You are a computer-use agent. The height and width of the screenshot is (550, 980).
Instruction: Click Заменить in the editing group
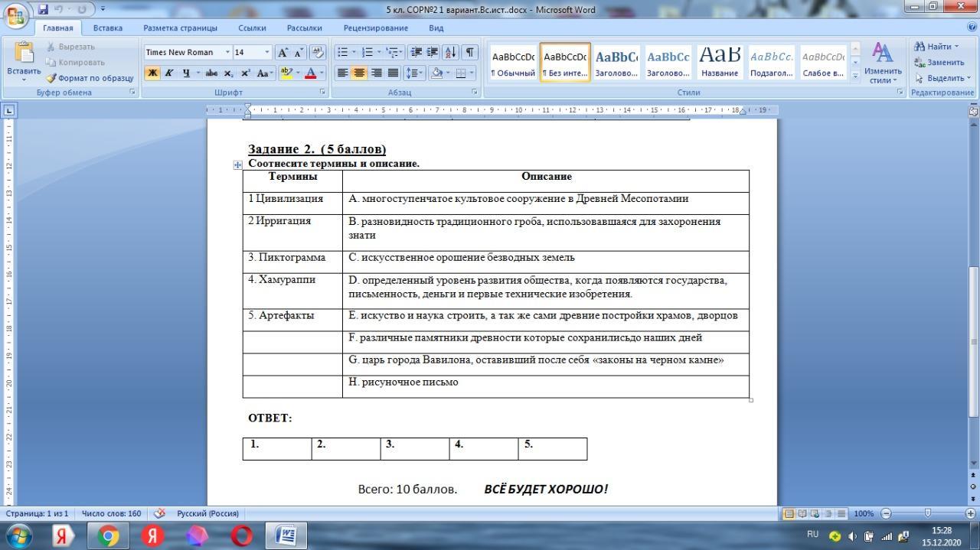click(x=939, y=62)
